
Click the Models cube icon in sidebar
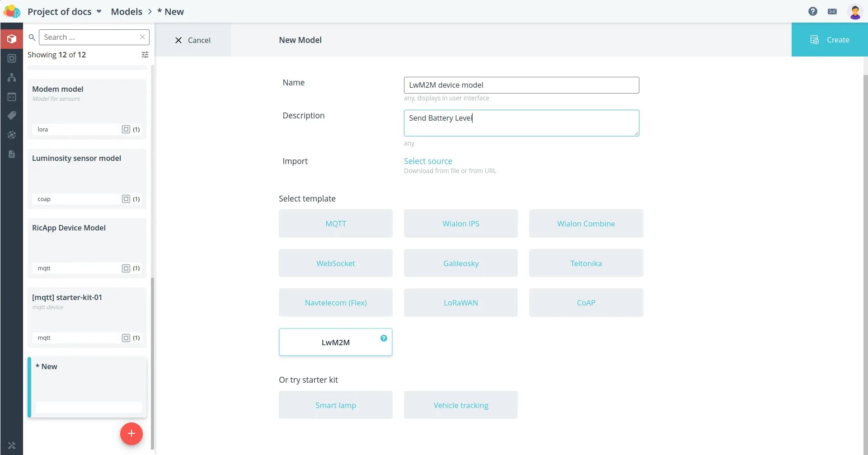click(12, 39)
